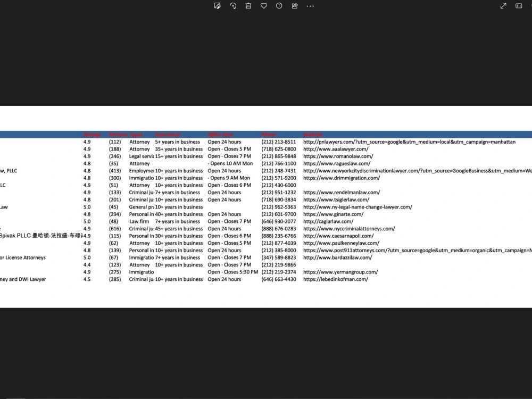Select http://www.caesarnapoli.com/ website text
This screenshot has width=532, height=399.
coord(338,236)
